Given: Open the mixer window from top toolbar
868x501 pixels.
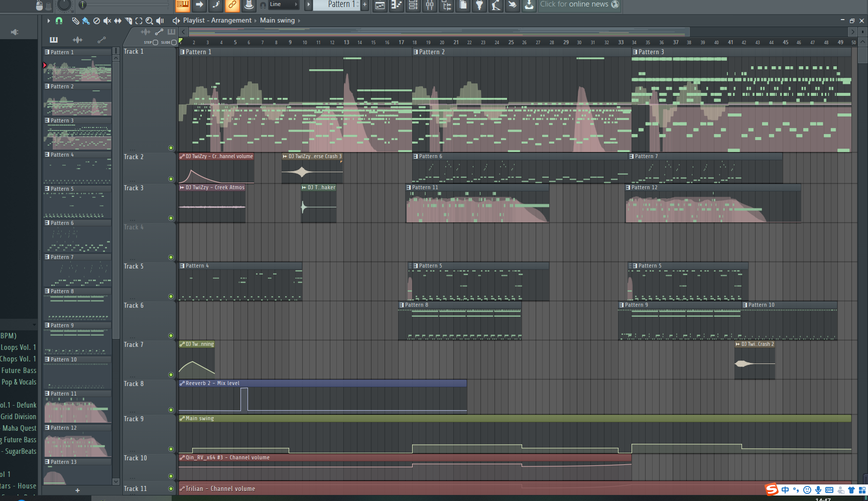Looking at the screenshot, I should (430, 5).
